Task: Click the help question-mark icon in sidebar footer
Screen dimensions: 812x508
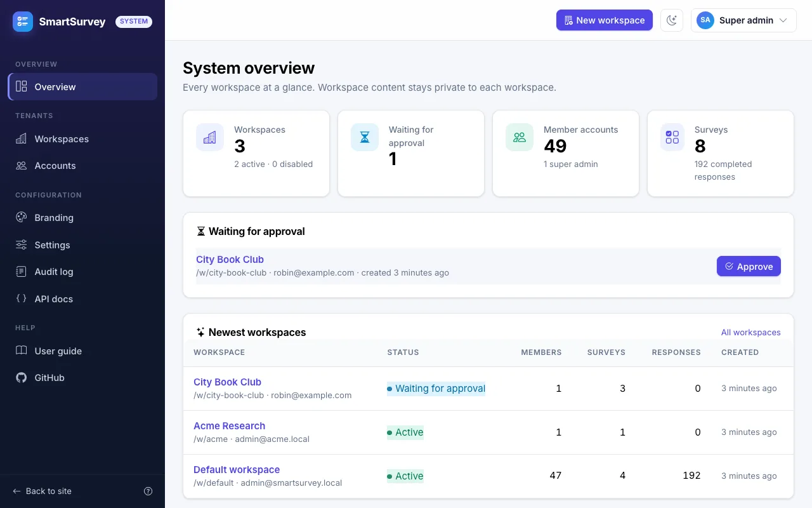Action: pos(148,491)
